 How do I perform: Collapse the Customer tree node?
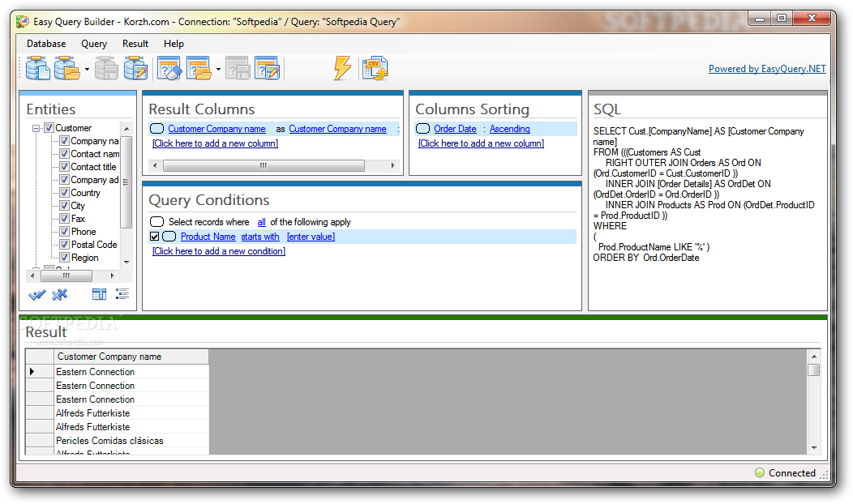[x=36, y=128]
